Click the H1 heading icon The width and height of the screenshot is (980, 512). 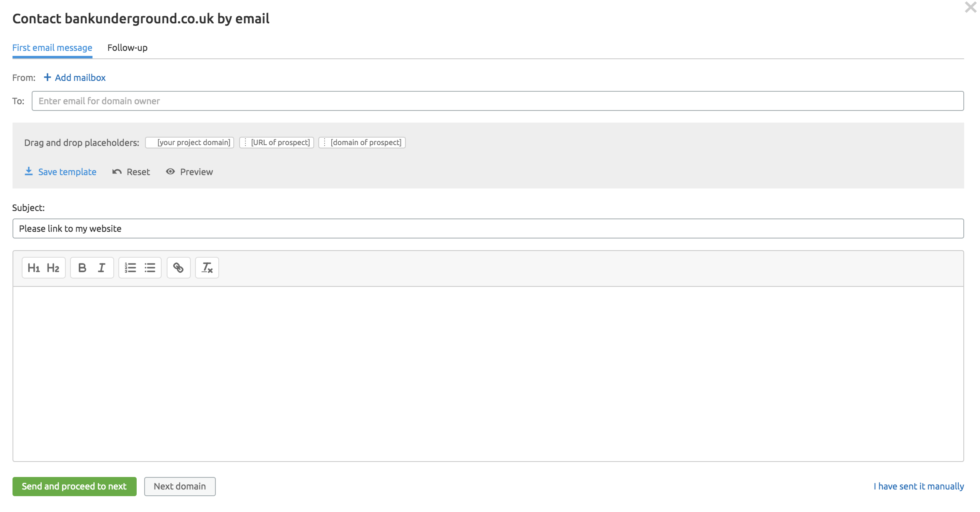click(x=32, y=267)
